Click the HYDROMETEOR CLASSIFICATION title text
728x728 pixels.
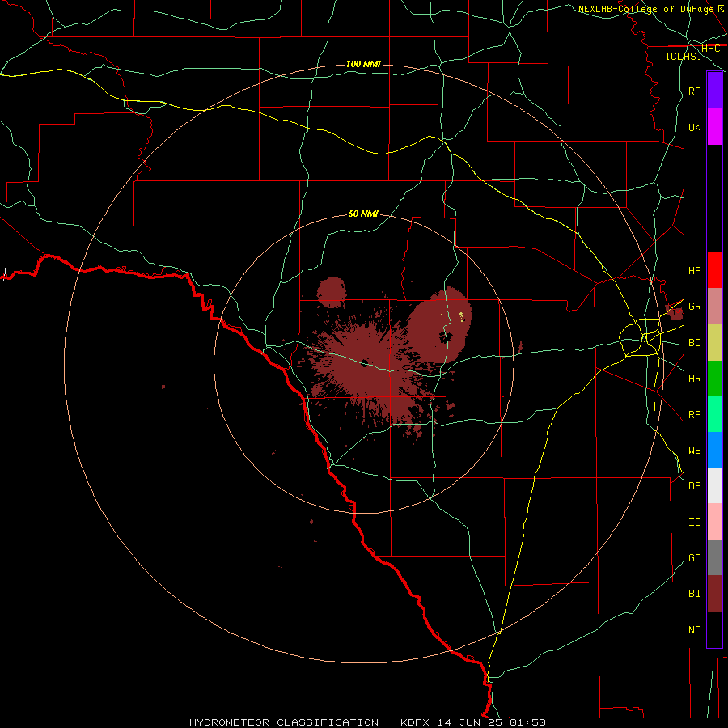pos(284,722)
